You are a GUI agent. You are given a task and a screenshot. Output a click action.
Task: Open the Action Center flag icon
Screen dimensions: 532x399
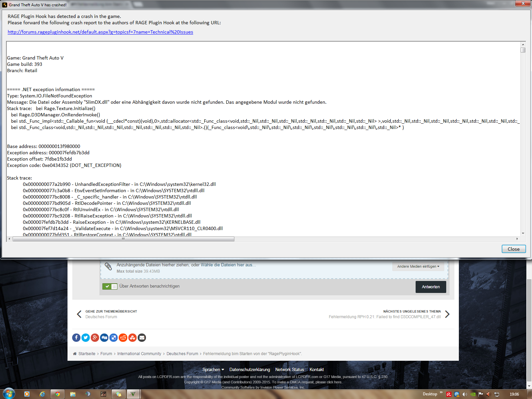coord(481,394)
